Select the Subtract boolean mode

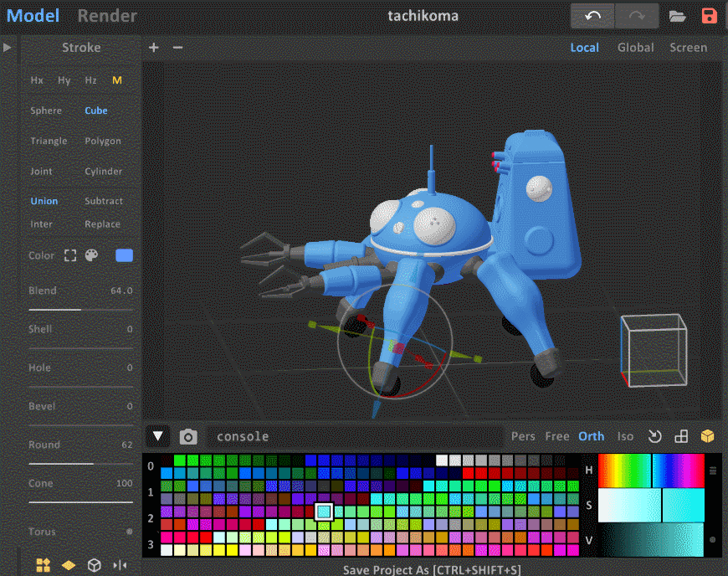click(x=103, y=201)
